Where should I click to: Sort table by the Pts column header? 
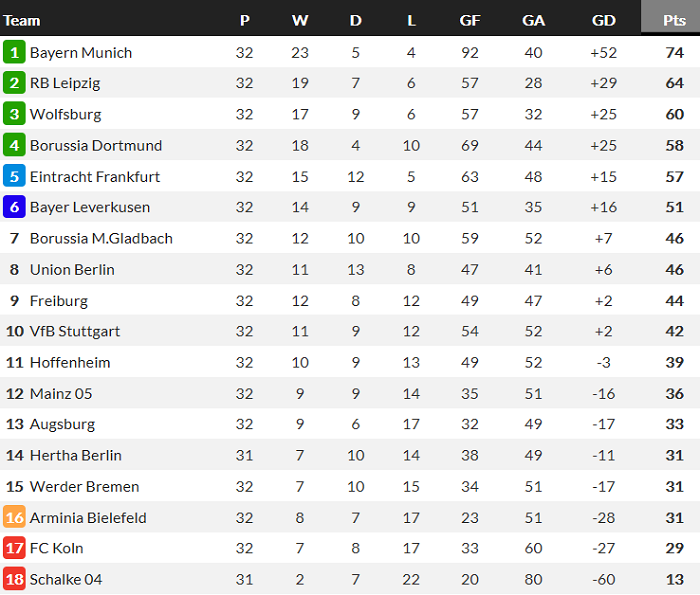pyautogui.click(x=674, y=20)
